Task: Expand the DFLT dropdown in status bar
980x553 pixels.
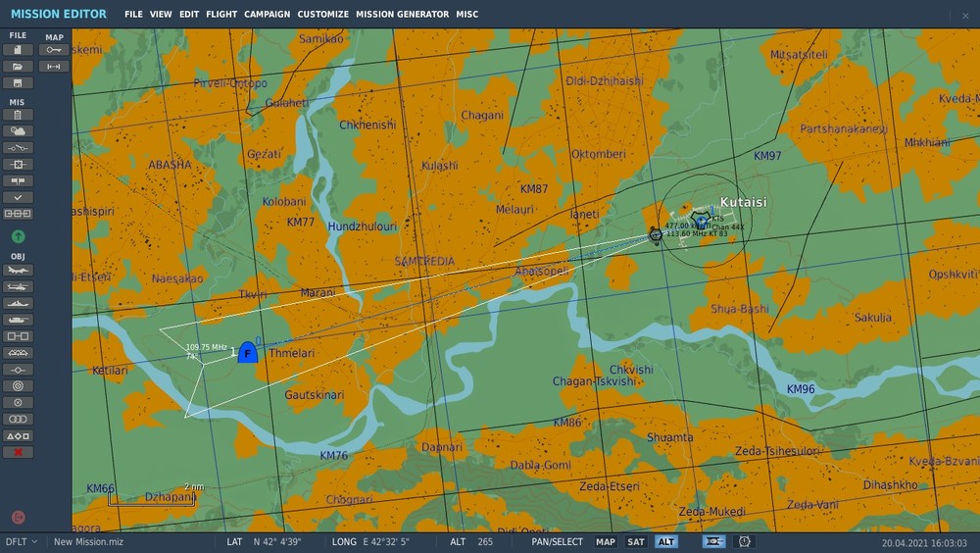Action: point(22,542)
